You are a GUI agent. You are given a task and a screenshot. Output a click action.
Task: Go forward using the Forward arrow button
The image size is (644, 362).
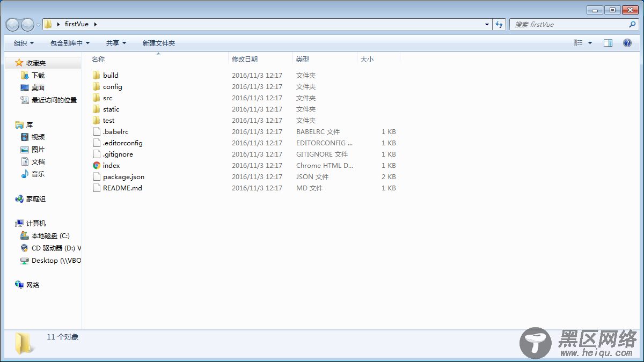click(x=27, y=25)
